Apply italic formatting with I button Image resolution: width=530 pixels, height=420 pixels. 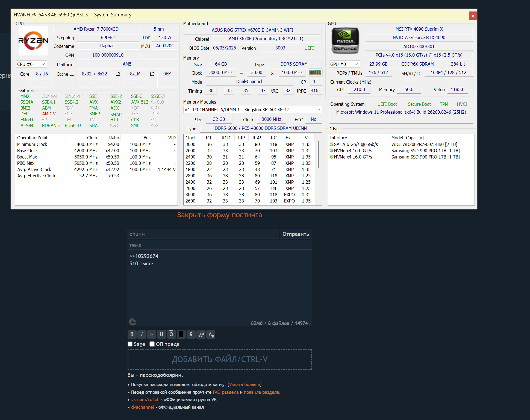(142, 334)
